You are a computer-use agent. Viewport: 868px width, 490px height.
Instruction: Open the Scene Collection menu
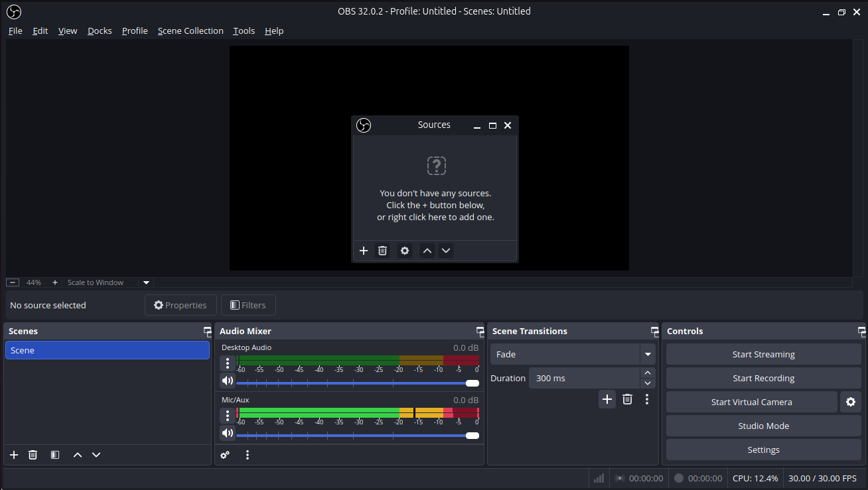tap(190, 31)
